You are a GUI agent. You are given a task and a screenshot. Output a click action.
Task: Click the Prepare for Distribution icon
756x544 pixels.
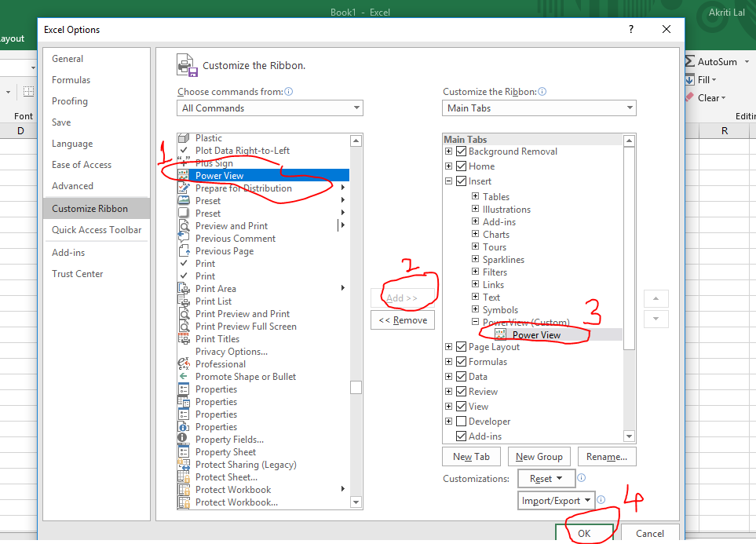183,188
